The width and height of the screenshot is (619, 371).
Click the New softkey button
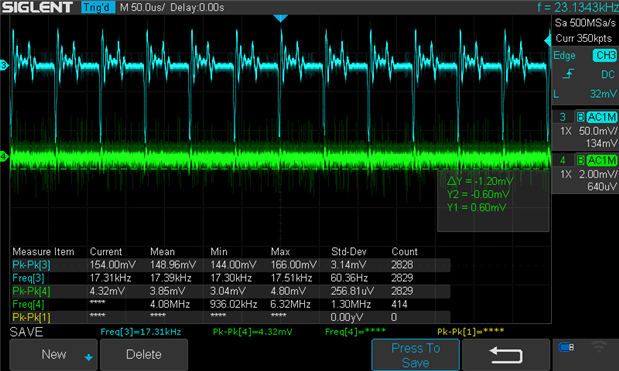click(53, 354)
